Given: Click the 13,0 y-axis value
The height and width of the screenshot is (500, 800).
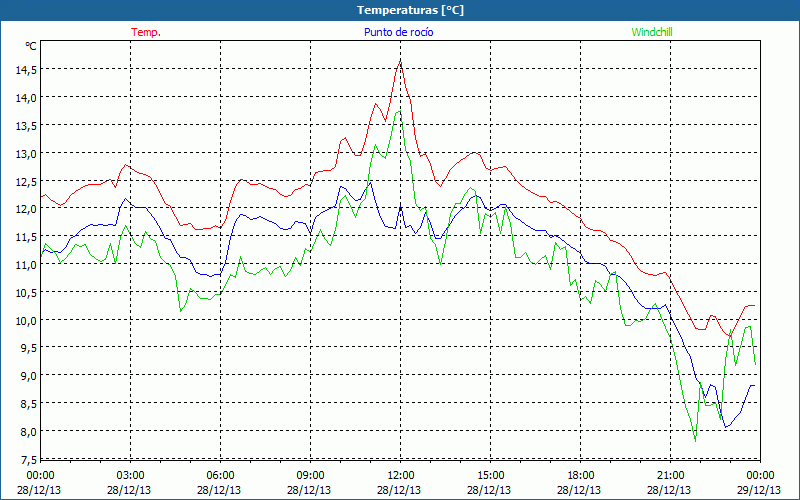Looking at the screenshot, I should [26, 154].
